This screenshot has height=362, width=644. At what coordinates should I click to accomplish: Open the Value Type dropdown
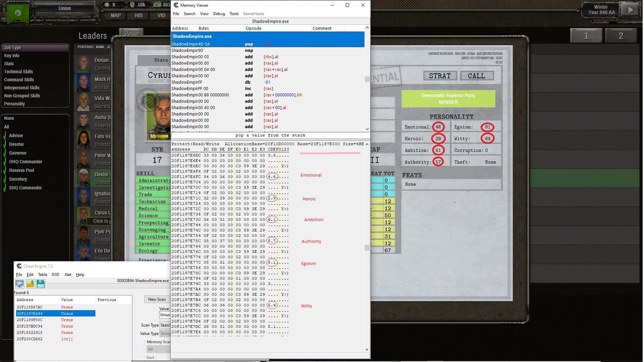pyautogui.click(x=165, y=333)
